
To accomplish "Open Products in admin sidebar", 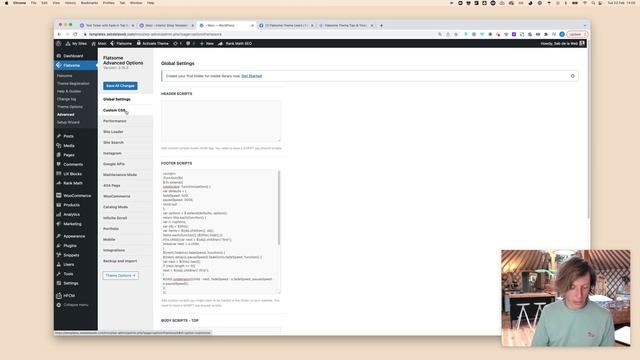I will (71, 205).
